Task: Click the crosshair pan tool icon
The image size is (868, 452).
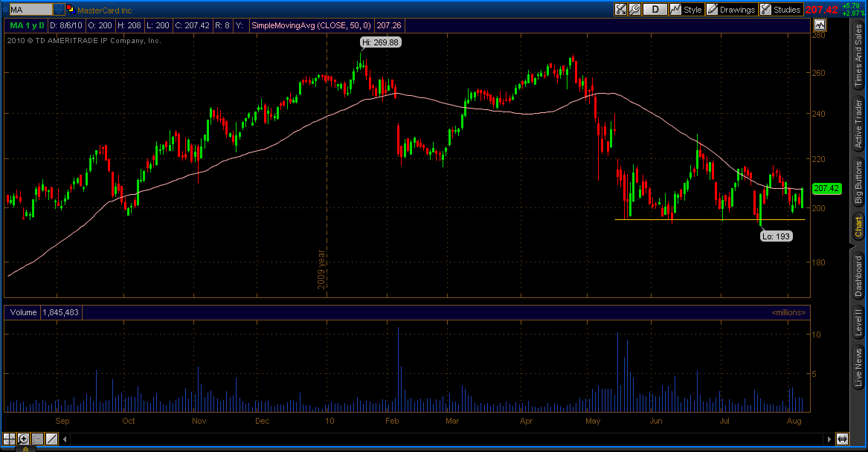Action: point(9,439)
